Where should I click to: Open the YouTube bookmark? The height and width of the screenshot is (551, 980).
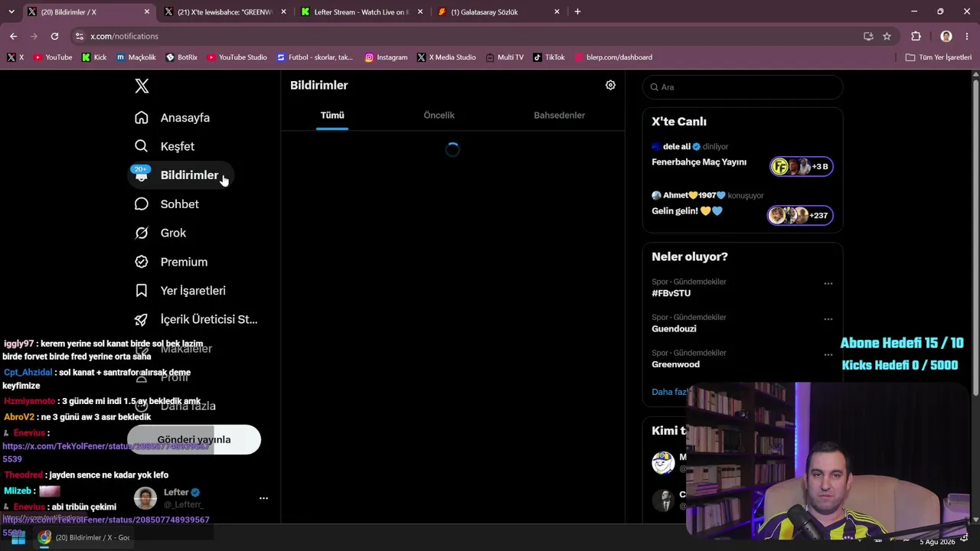click(53, 57)
